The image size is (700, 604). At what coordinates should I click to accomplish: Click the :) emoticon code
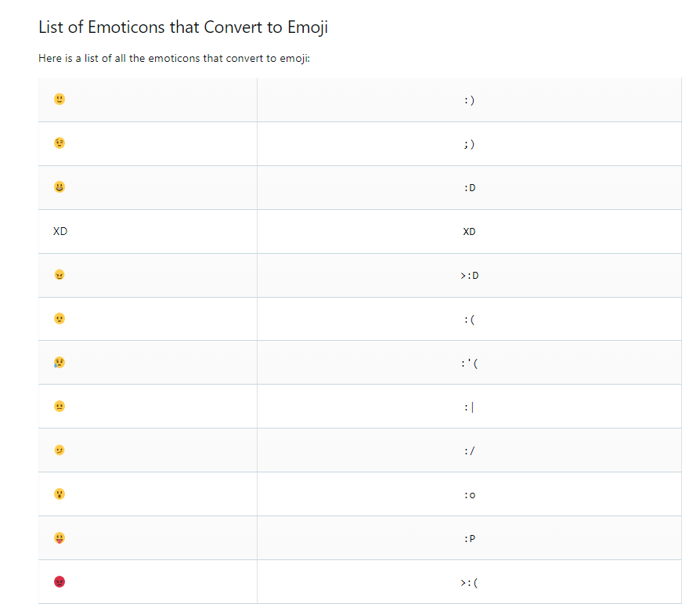tap(469, 100)
